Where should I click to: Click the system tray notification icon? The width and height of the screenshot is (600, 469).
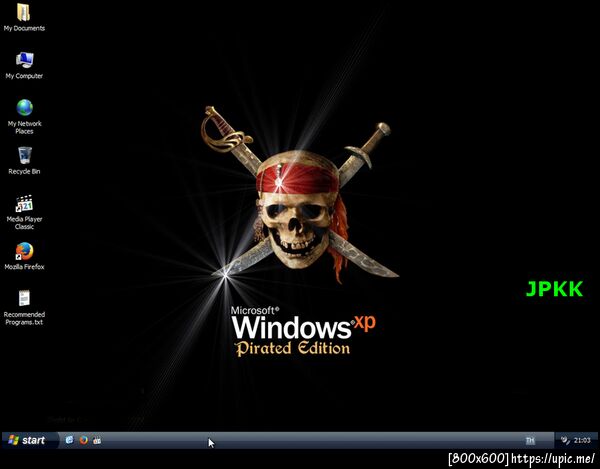coord(564,440)
